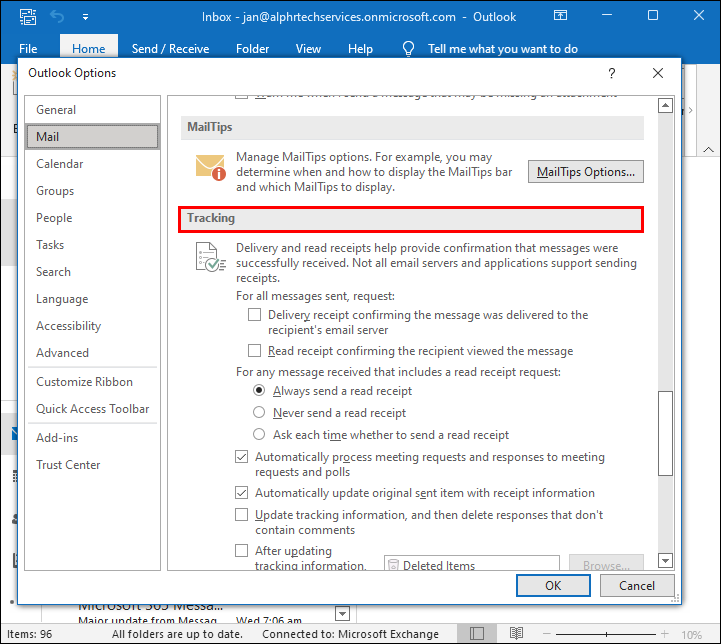Open People options category
The height and width of the screenshot is (644, 721).
click(x=92, y=218)
